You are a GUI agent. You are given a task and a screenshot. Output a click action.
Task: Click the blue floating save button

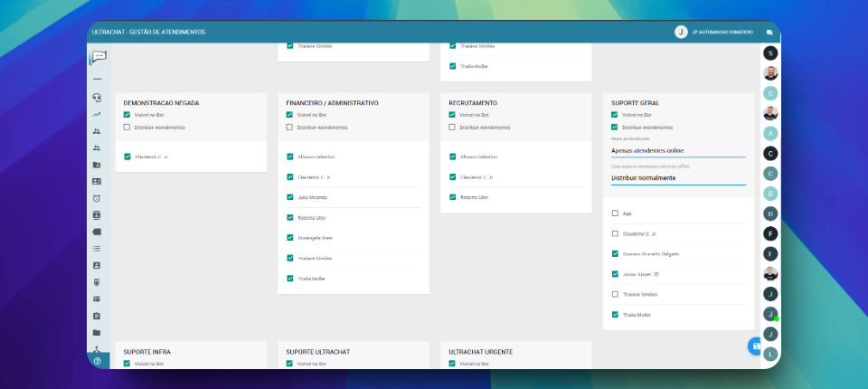pyautogui.click(x=756, y=346)
